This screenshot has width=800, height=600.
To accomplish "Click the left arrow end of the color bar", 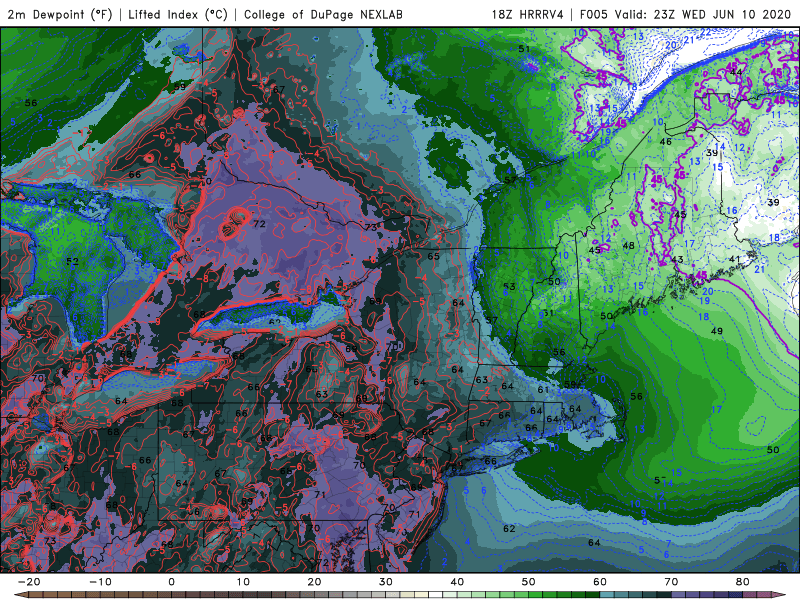I will coord(19,595).
